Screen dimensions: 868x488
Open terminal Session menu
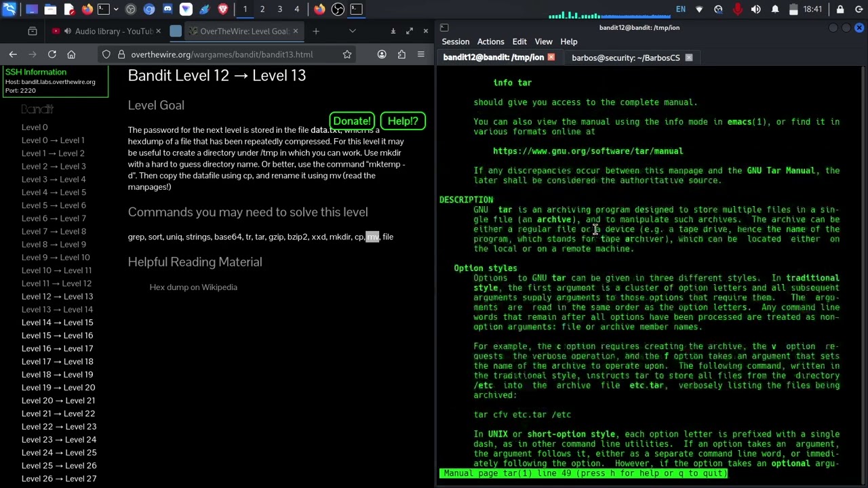pos(456,41)
